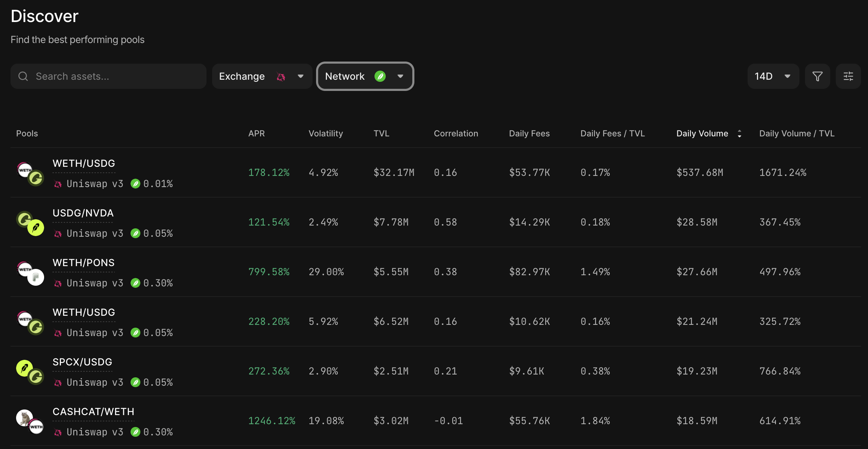Click the 1246.12% APR value
Image resolution: width=868 pixels, height=449 pixels.
click(272, 421)
